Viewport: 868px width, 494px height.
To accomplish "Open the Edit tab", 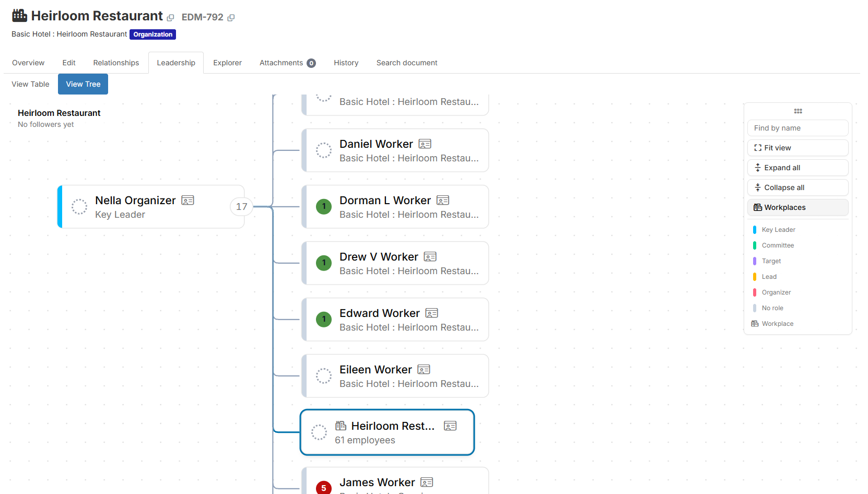I will (x=69, y=63).
